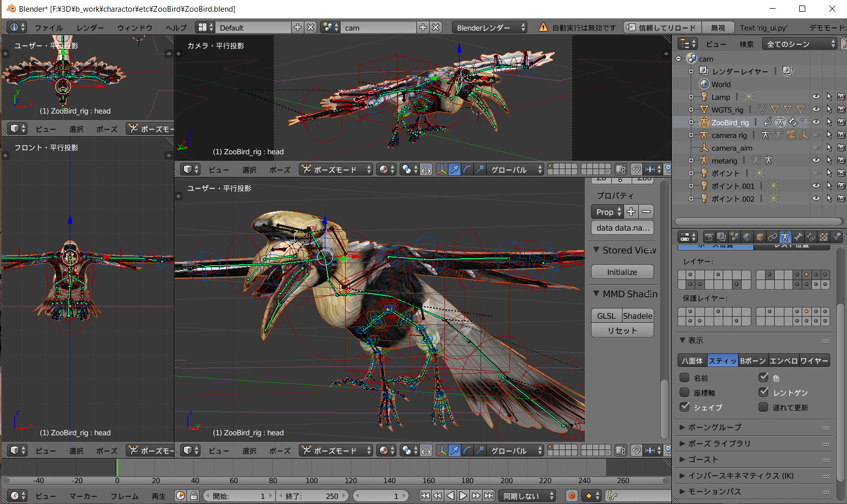Open the ファイル menu
This screenshot has width=847, height=504.
point(49,27)
